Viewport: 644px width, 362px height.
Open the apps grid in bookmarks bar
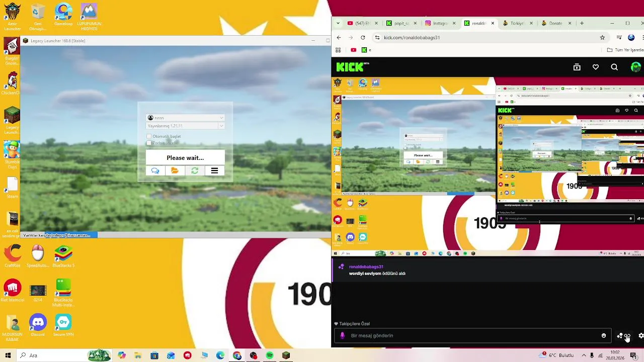coord(338,50)
